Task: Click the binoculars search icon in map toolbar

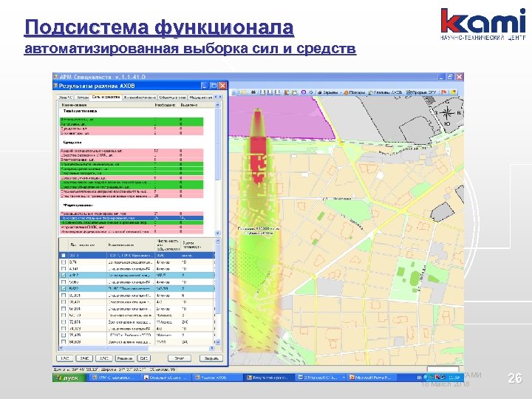Action: click(x=253, y=92)
